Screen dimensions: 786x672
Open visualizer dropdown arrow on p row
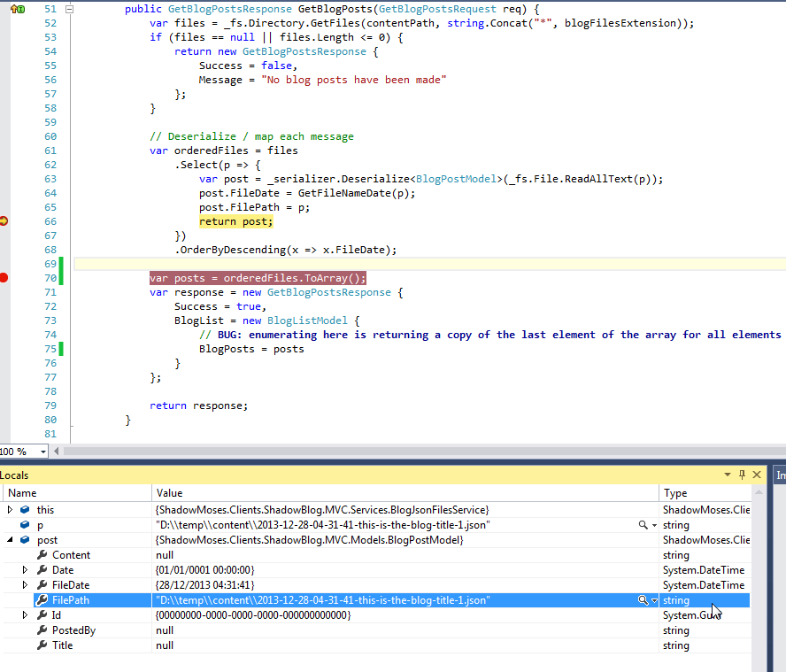pyautogui.click(x=654, y=526)
